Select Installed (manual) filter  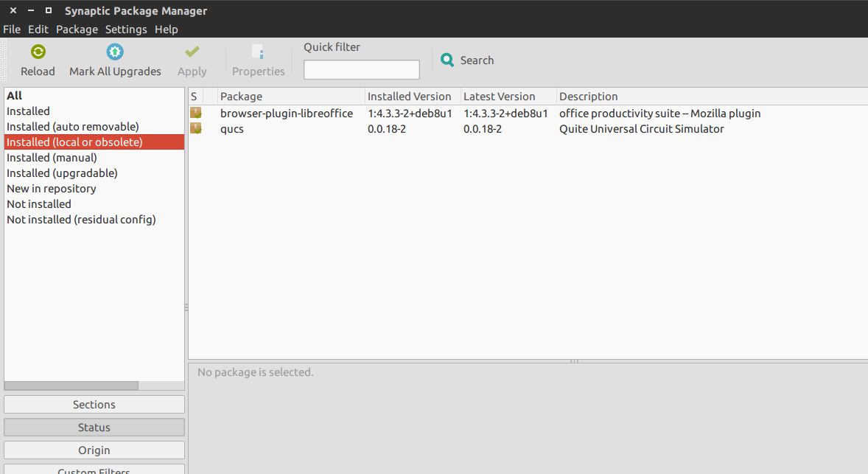pyautogui.click(x=94, y=158)
